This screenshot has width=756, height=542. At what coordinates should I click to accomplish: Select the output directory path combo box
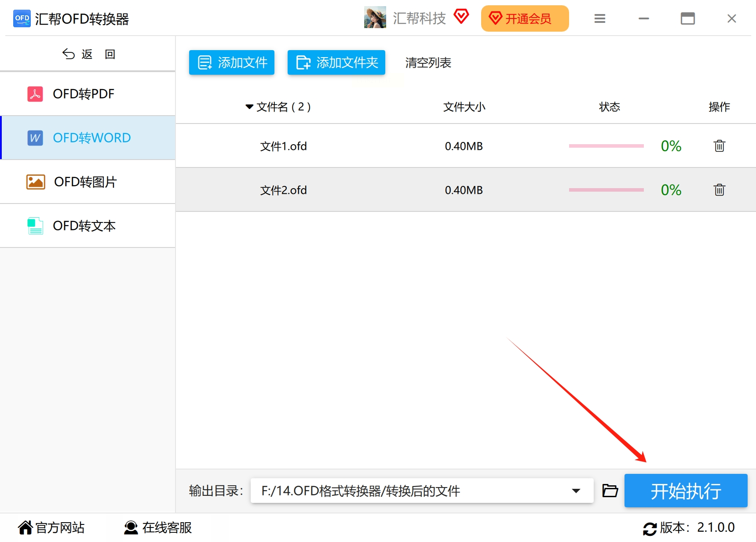[422, 491]
